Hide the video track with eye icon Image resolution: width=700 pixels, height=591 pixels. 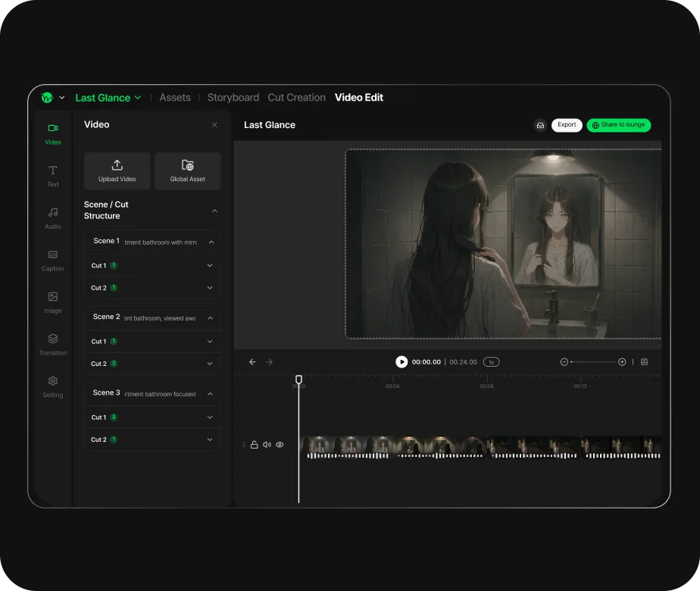[280, 445]
